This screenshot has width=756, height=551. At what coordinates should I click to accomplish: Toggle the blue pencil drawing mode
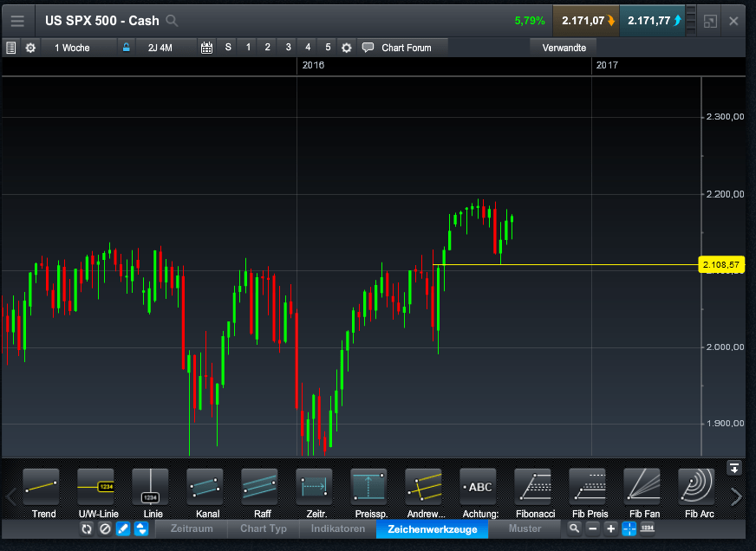pyautogui.click(x=123, y=528)
